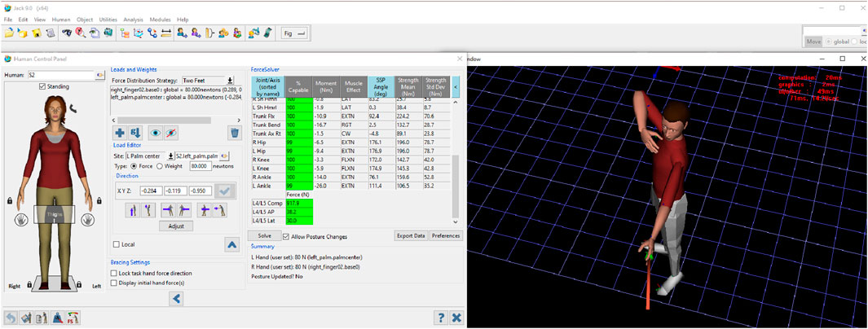Image resolution: width=868 pixels, height=329 pixels.
Task: Open the Human menu
Action: pos(61,20)
